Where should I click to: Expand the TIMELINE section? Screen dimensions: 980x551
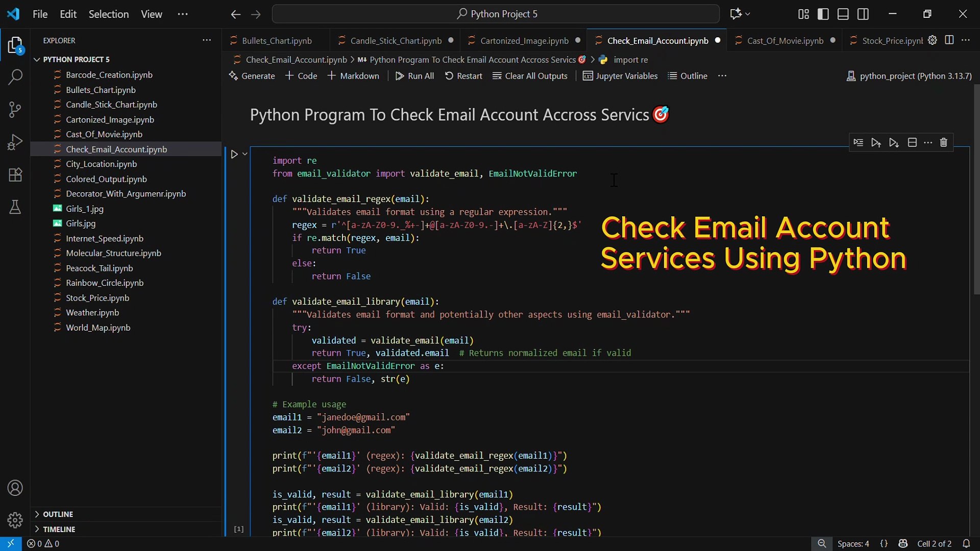click(59, 529)
